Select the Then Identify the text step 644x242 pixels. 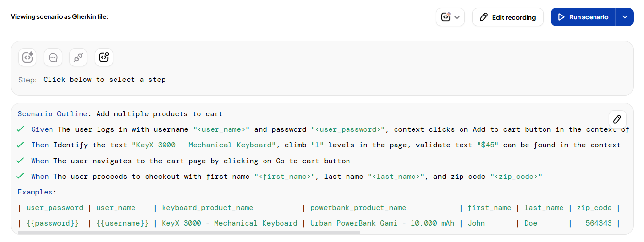pyautogui.click(x=291, y=145)
